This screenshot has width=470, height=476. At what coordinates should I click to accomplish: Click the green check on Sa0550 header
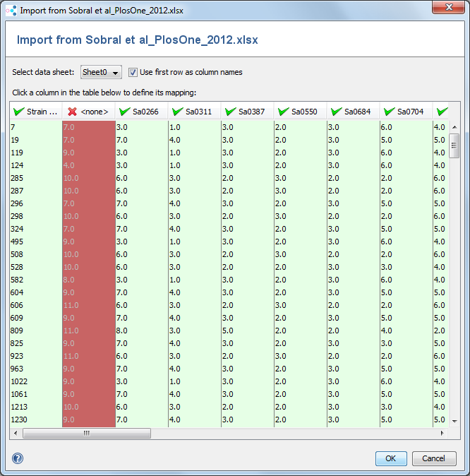pyautogui.click(x=284, y=112)
